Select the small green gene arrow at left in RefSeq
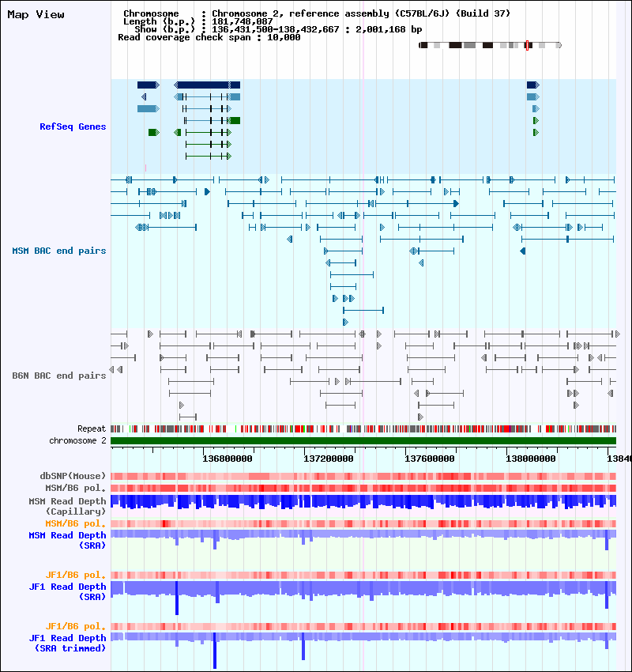This screenshot has width=632, height=672. (154, 133)
